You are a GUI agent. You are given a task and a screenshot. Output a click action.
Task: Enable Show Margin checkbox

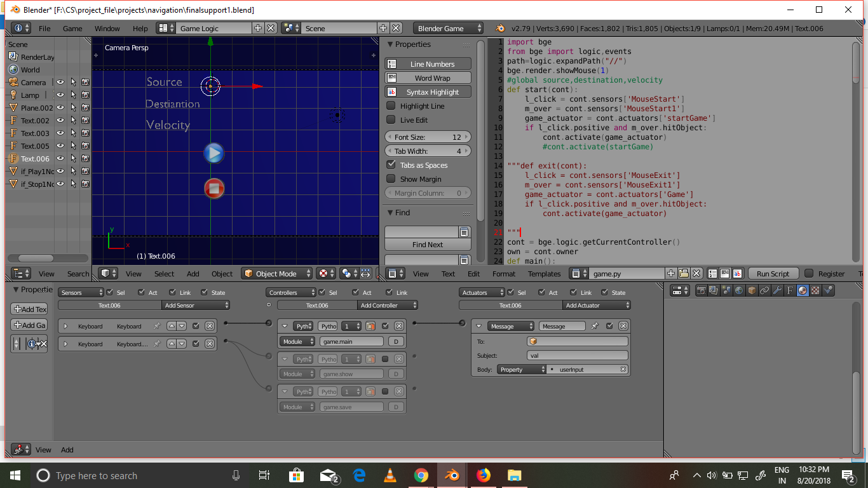[391, 179]
